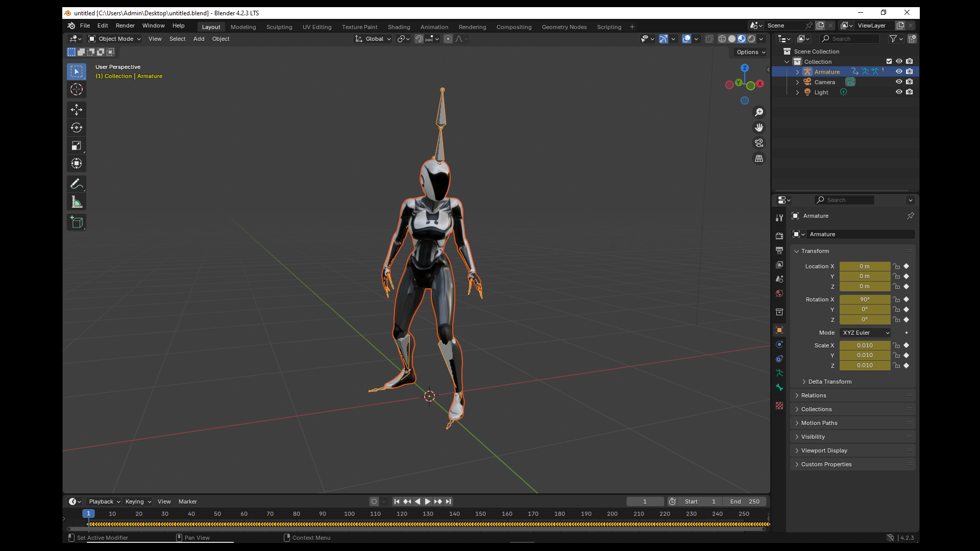Expand the Armature tree item
The image size is (980, 551).
click(797, 72)
